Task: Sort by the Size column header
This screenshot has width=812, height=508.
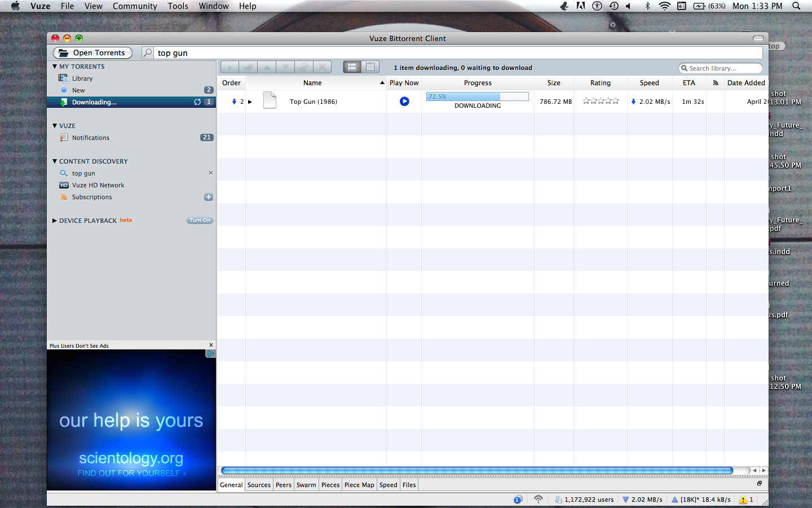Action: (554, 83)
